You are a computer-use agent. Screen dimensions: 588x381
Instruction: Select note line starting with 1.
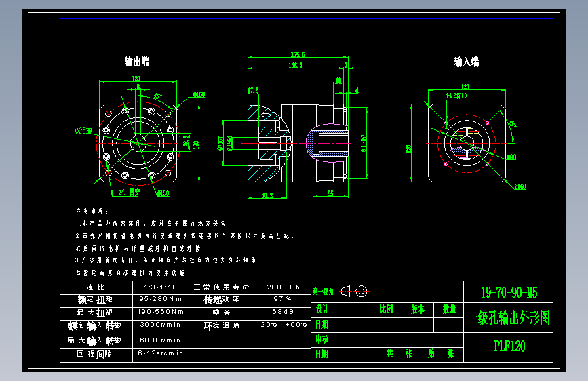[151, 224]
